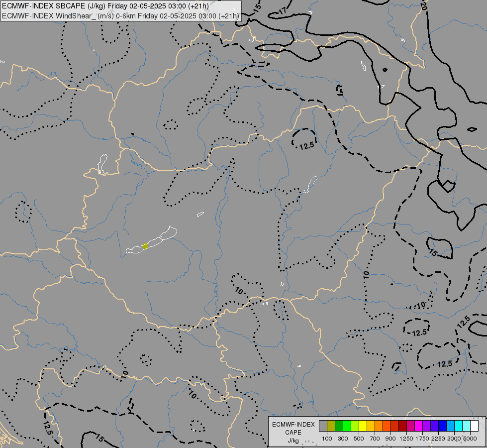487x448 pixels.
Task: Pick the pure yellow legend swatch
Action: 363,426
